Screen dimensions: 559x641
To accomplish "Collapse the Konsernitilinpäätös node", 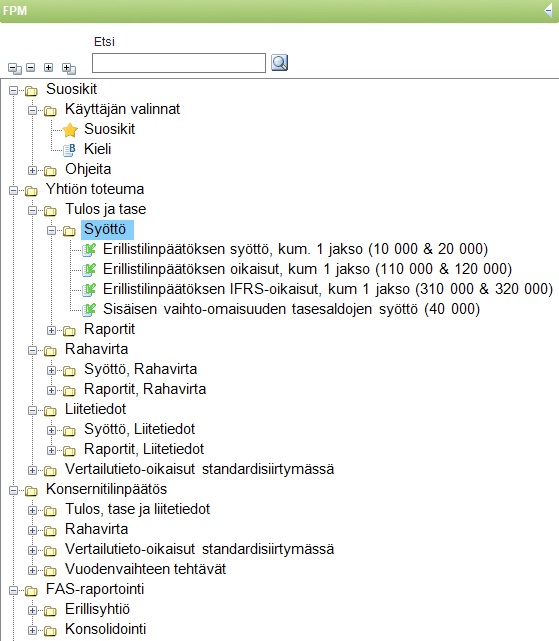I will [x=13, y=490].
